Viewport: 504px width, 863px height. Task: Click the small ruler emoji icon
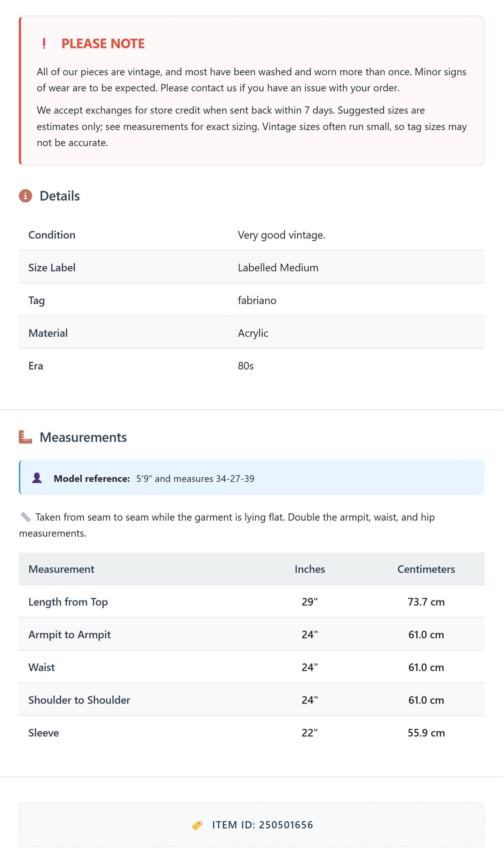tap(25, 517)
